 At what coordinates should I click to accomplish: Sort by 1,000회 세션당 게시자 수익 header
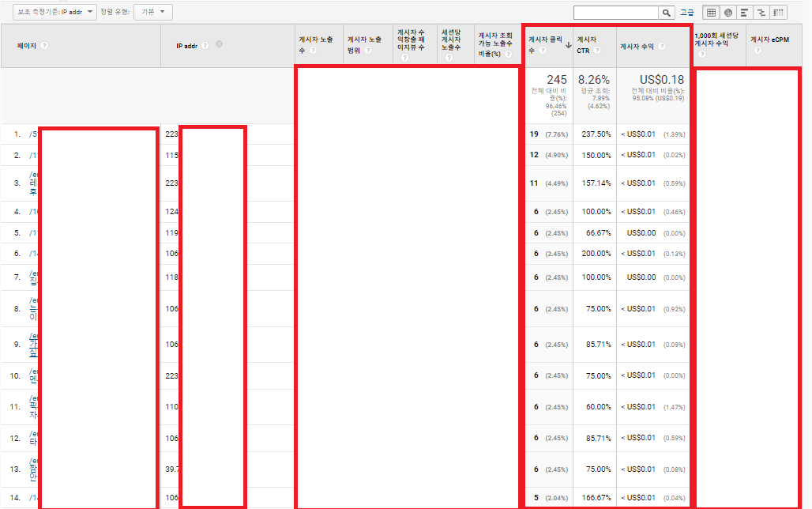[x=716, y=40]
